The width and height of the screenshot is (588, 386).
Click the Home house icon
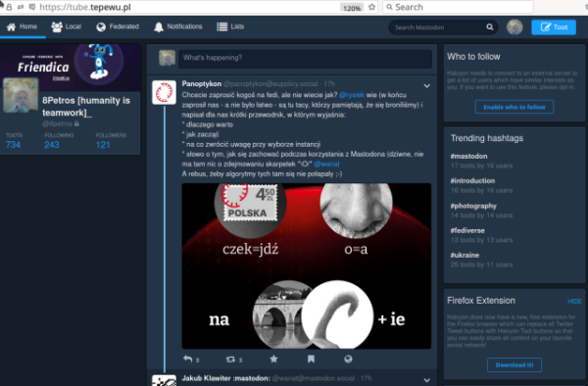(11, 27)
